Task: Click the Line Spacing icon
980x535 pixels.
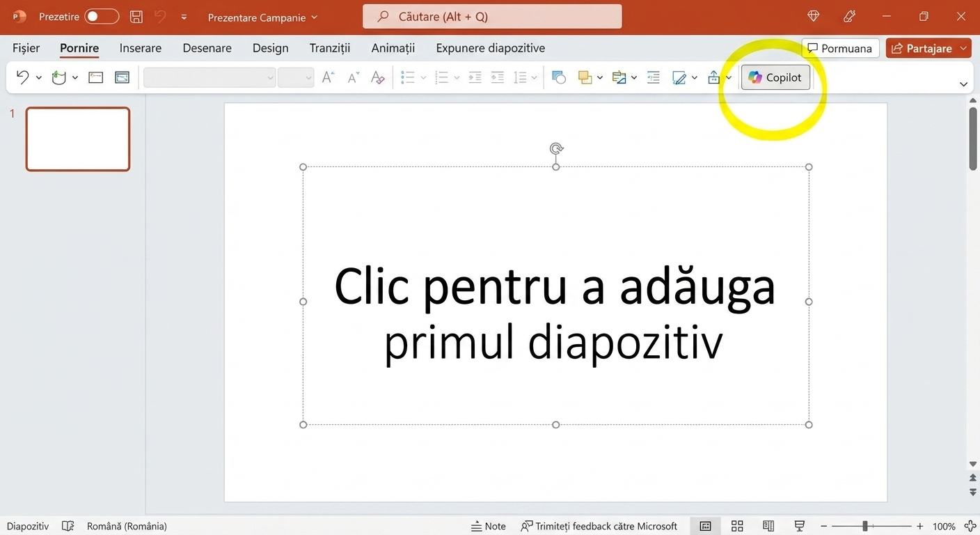Action: 520,77
